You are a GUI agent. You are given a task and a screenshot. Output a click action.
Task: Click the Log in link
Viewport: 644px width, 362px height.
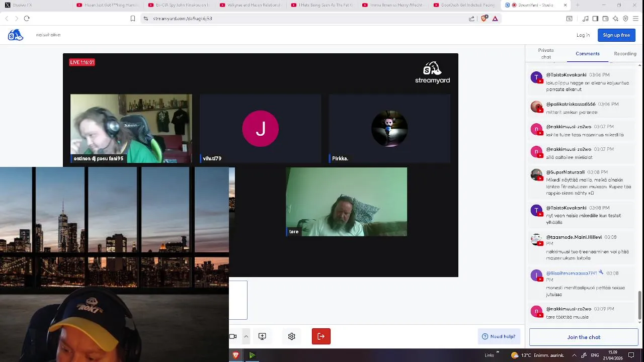583,35
